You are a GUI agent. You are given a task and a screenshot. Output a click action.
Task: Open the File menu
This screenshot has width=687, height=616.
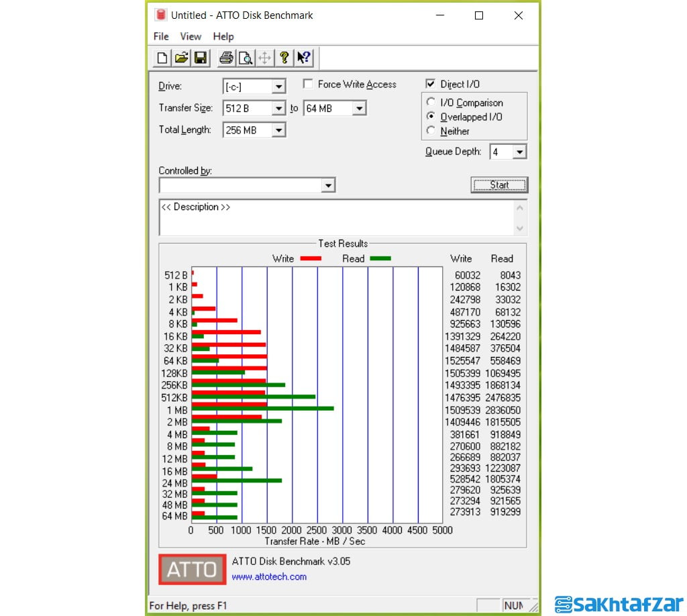tap(160, 36)
